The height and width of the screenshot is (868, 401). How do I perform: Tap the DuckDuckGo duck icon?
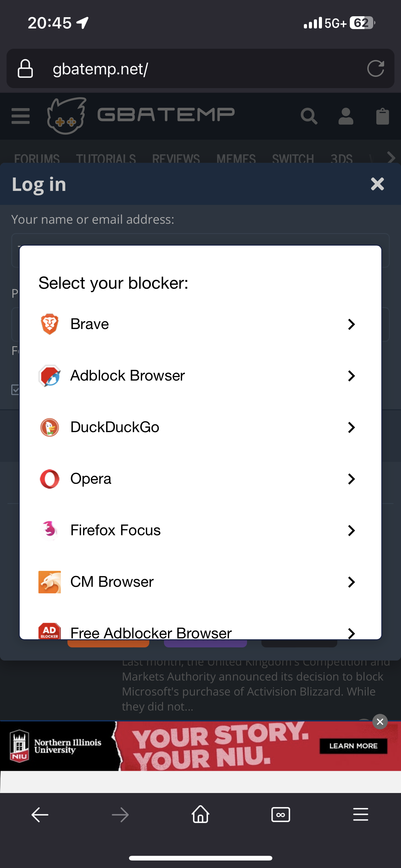pos(49,427)
